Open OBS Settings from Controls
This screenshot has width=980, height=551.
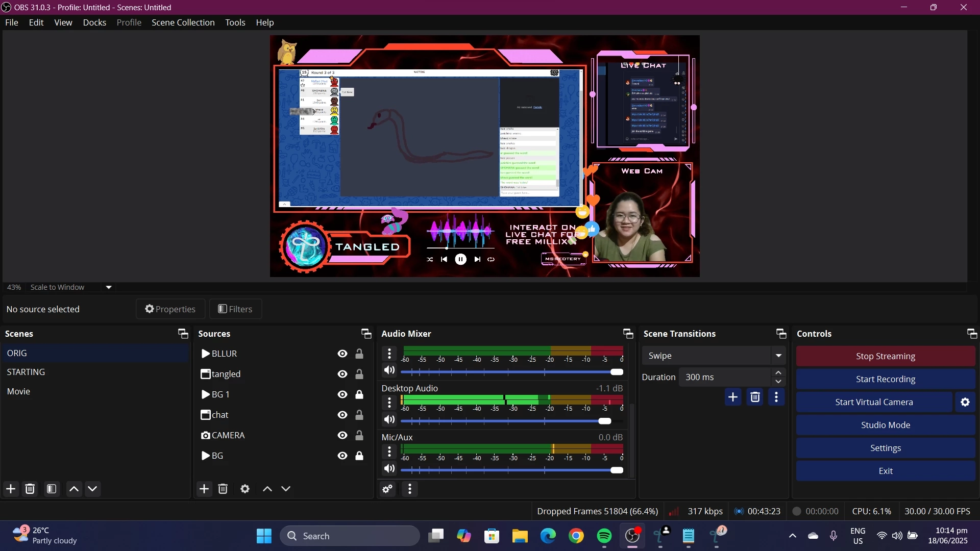[x=886, y=448]
